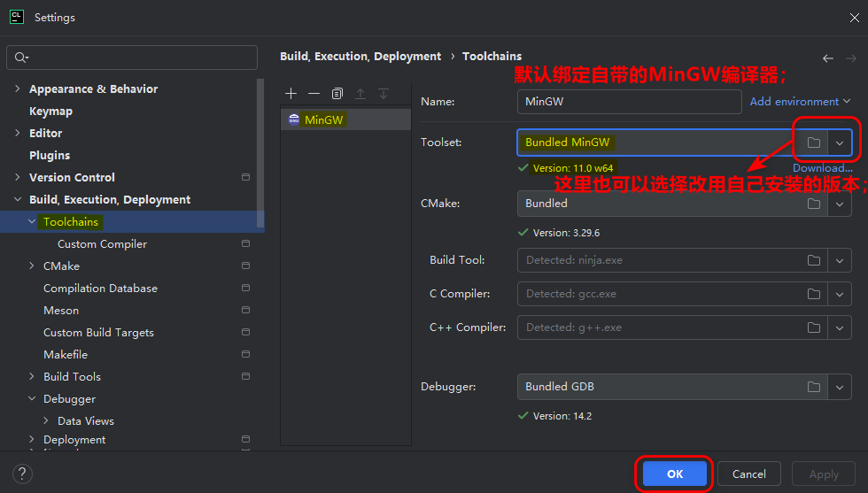Click the remove toolchain minus icon

click(314, 94)
